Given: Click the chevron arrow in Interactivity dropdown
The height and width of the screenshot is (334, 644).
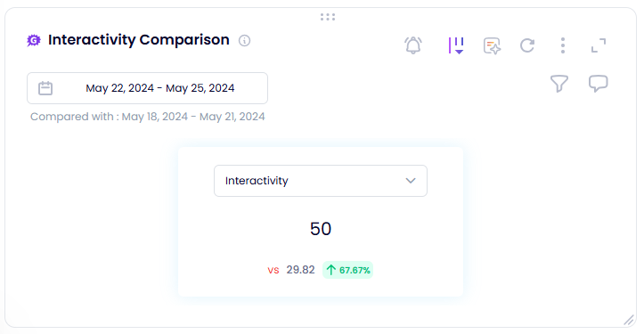Looking at the screenshot, I should tap(411, 181).
